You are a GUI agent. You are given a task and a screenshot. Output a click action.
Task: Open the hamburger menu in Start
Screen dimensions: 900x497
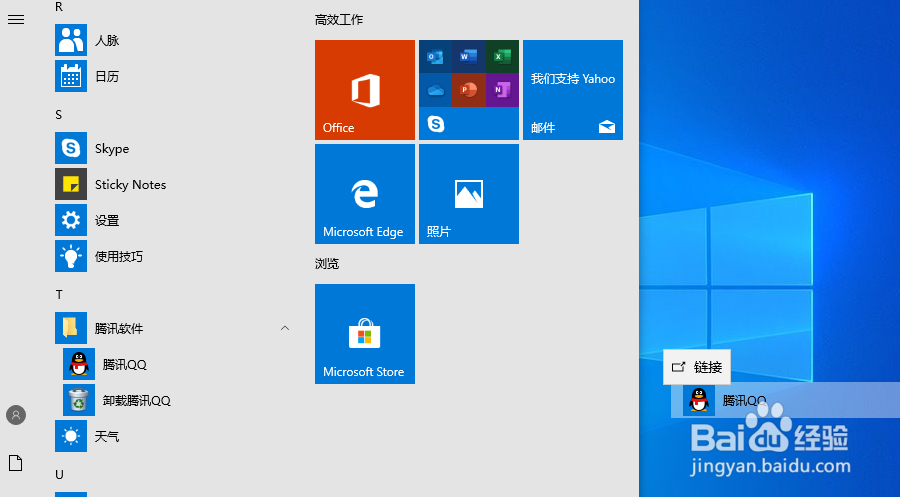16,20
